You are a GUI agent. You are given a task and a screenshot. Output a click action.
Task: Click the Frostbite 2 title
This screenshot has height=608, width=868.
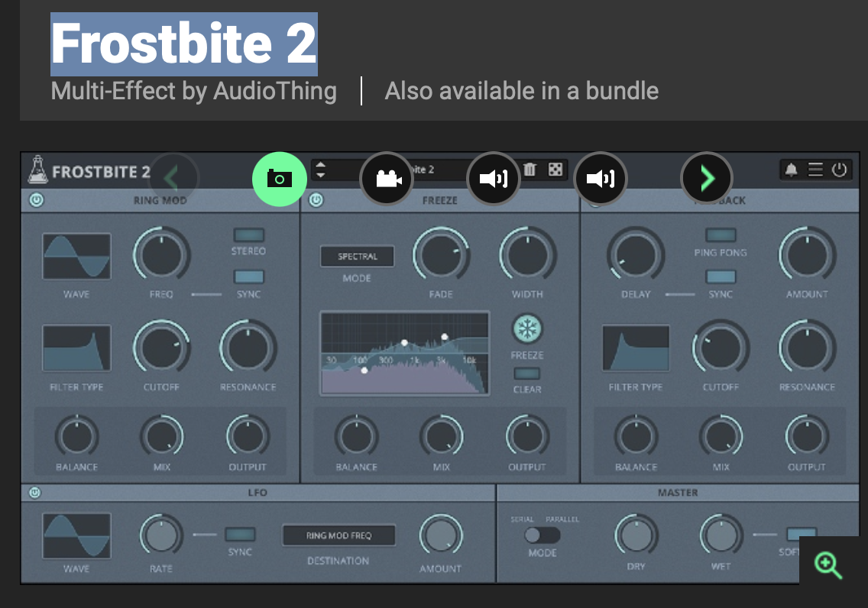184,44
